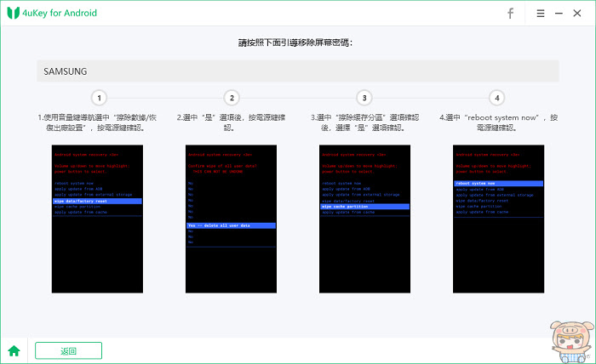The width and height of the screenshot is (596, 364).
Task: Click the home icon at bottom left
Action: point(14,350)
